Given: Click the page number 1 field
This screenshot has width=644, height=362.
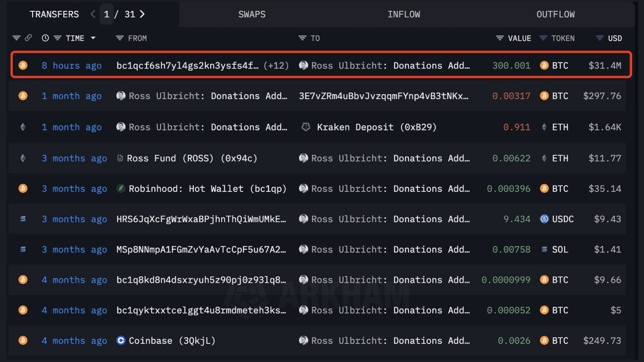Looking at the screenshot, I should tap(107, 14).
